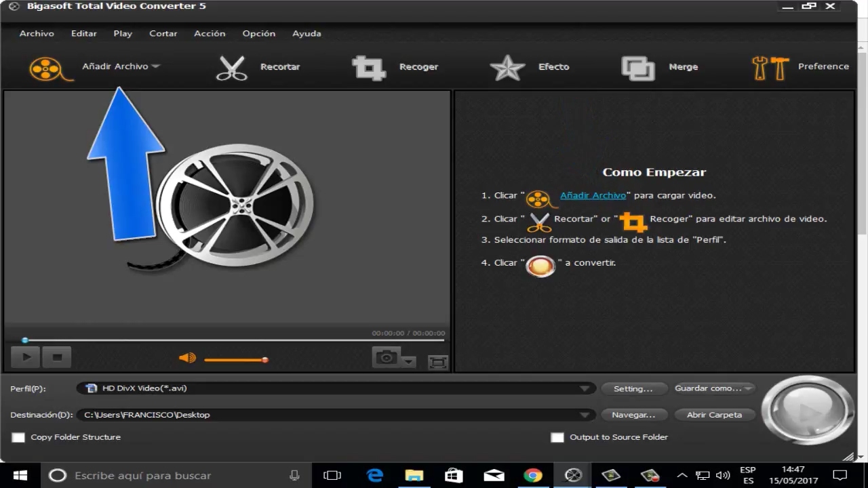
Task: Click the Windows Start button
Action: click(20, 475)
